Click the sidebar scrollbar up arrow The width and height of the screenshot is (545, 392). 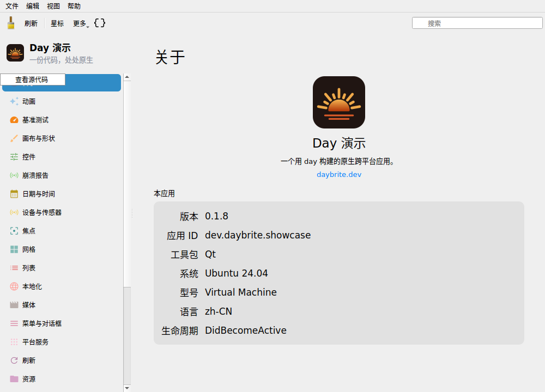click(x=127, y=77)
